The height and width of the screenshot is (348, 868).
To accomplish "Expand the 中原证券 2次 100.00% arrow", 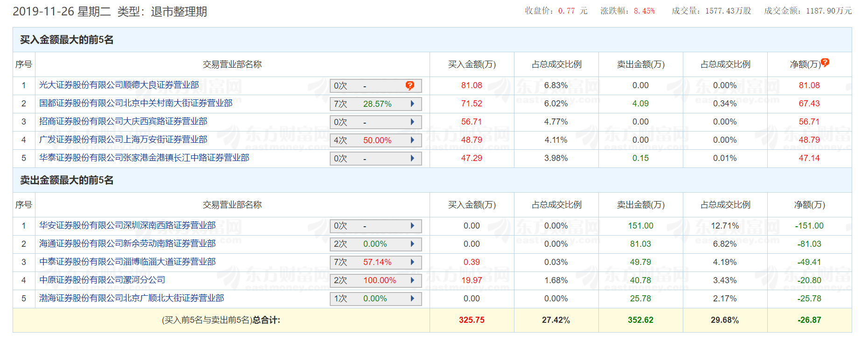I will pos(412,280).
